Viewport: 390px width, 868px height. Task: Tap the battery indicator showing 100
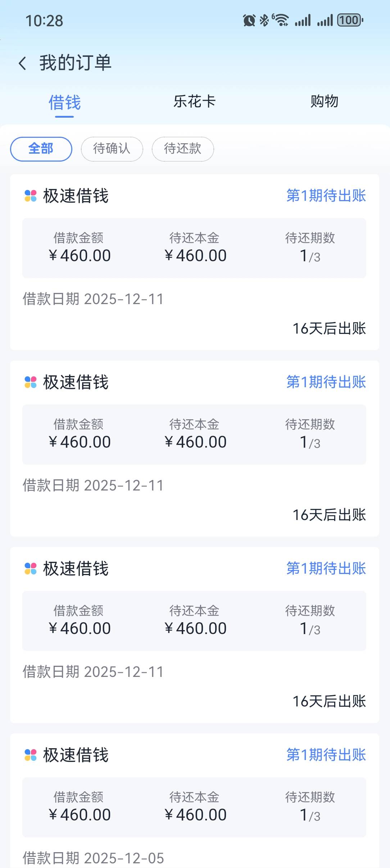(x=350, y=21)
